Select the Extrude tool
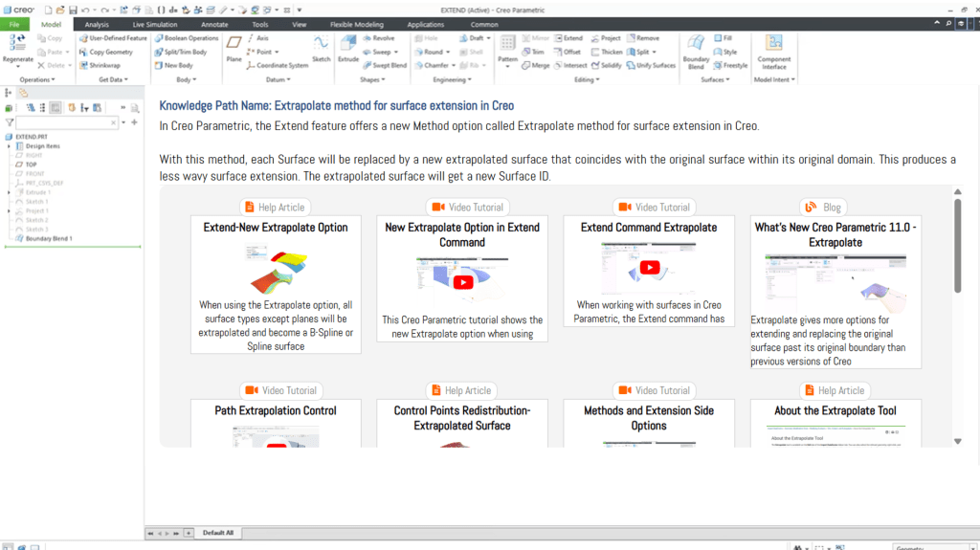The height and width of the screenshot is (550, 980). point(348,48)
